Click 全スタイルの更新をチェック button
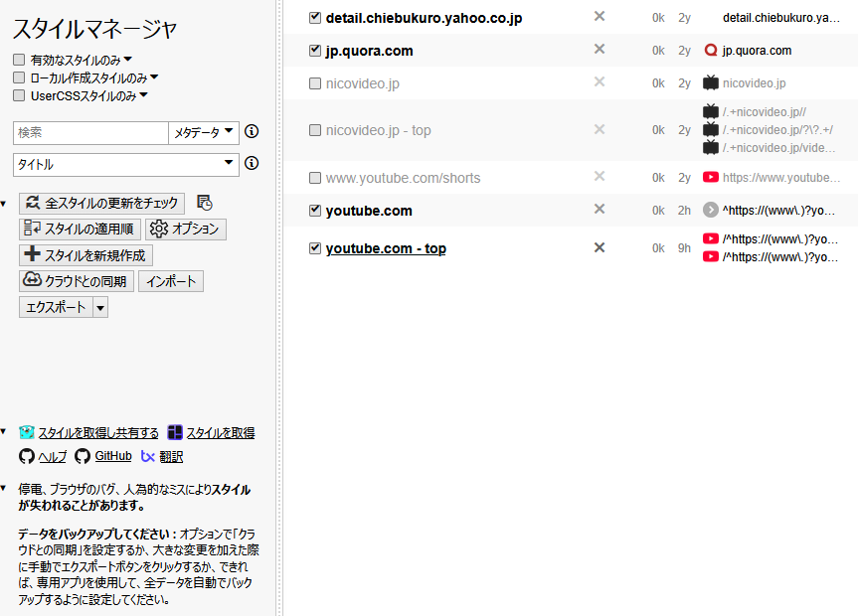The height and width of the screenshot is (616, 858). click(x=101, y=204)
